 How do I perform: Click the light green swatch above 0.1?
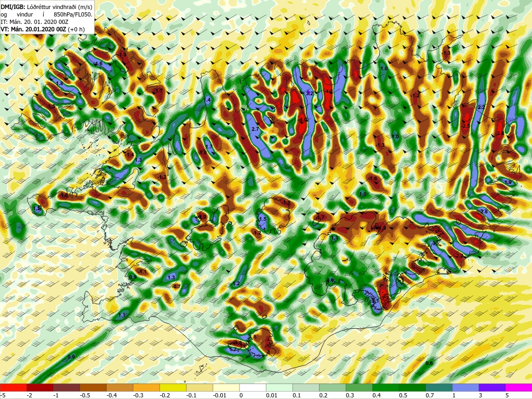[x=306, y=387]
